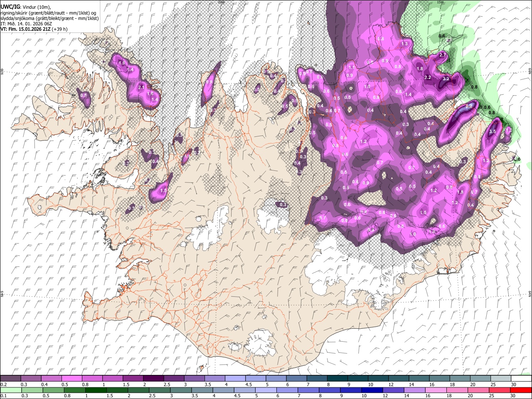Viewport: 532px width, 399px height.
Task: Click the 0.1 label under lower legend
Action: click(x=3, y=397)
